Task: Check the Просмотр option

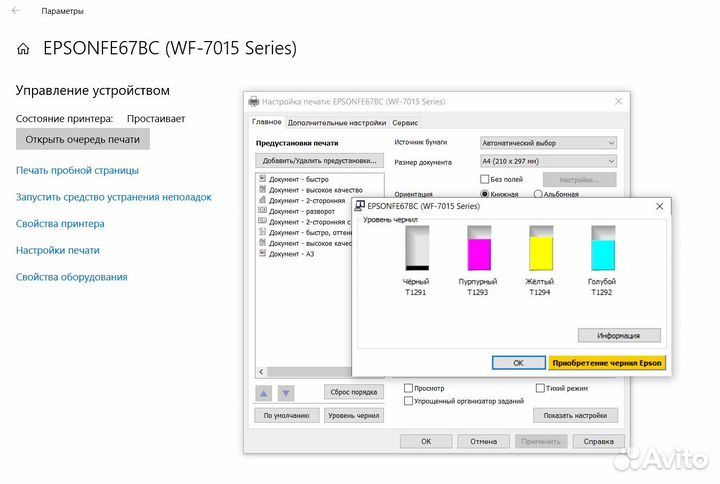Action: [x=408, y=388]
